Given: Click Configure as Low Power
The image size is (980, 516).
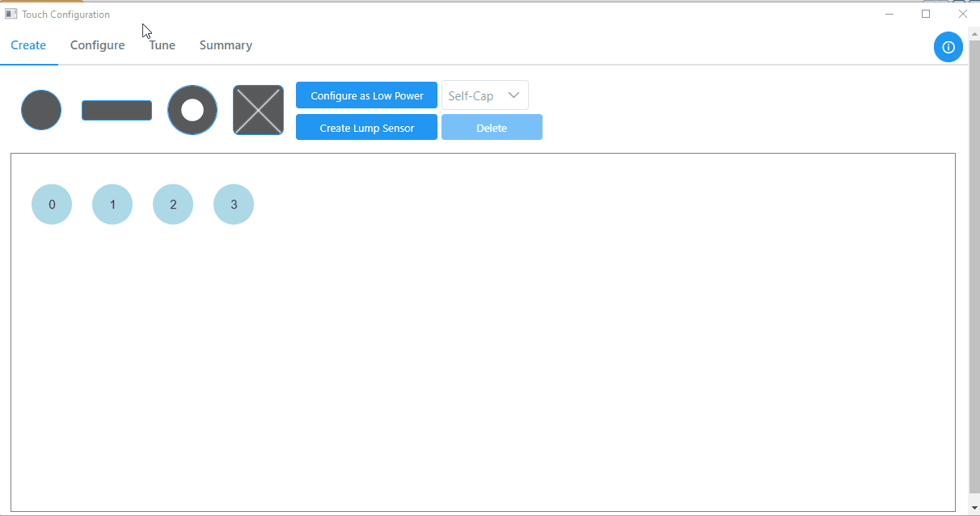Looking at the screenshot, I should click(x=366, y=95).
